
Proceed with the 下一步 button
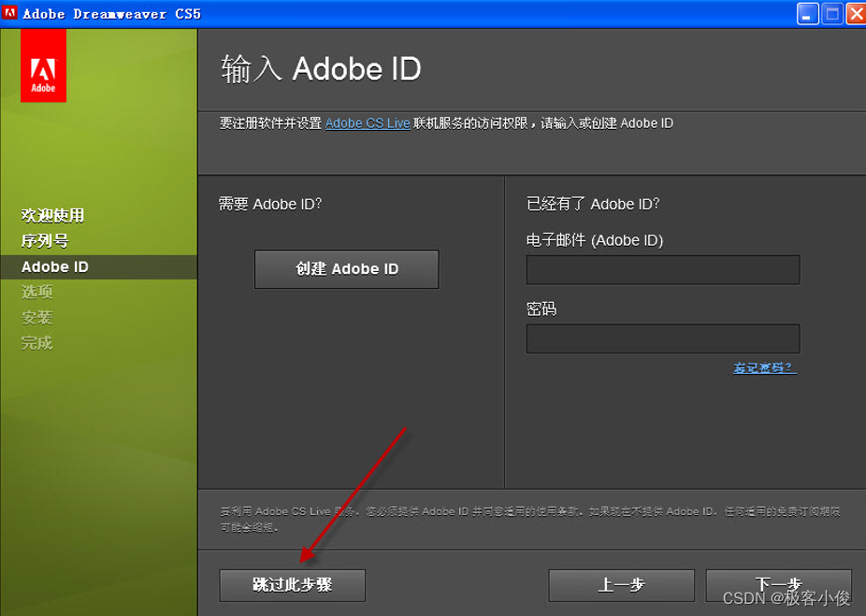778,585
